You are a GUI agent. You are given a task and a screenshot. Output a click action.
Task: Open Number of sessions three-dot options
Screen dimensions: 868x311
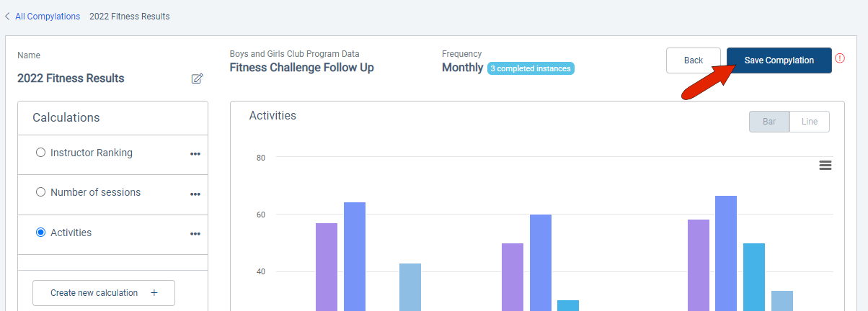point(195,194)
